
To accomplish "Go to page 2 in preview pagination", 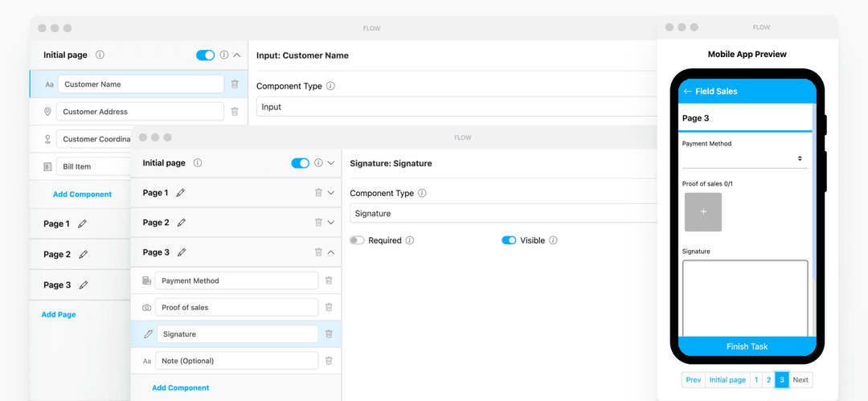I will coord(768,380).
